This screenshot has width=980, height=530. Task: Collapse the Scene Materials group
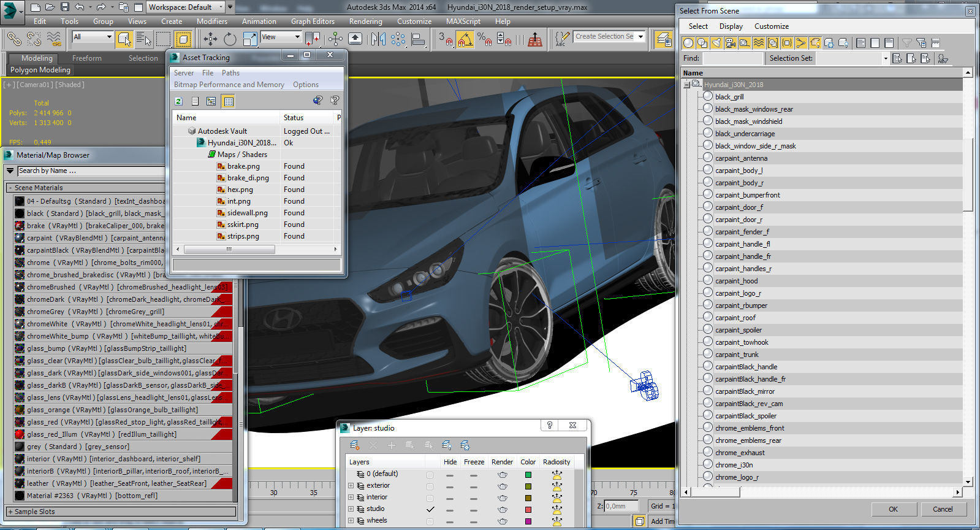pyautogui.click(x=10, y=188)
